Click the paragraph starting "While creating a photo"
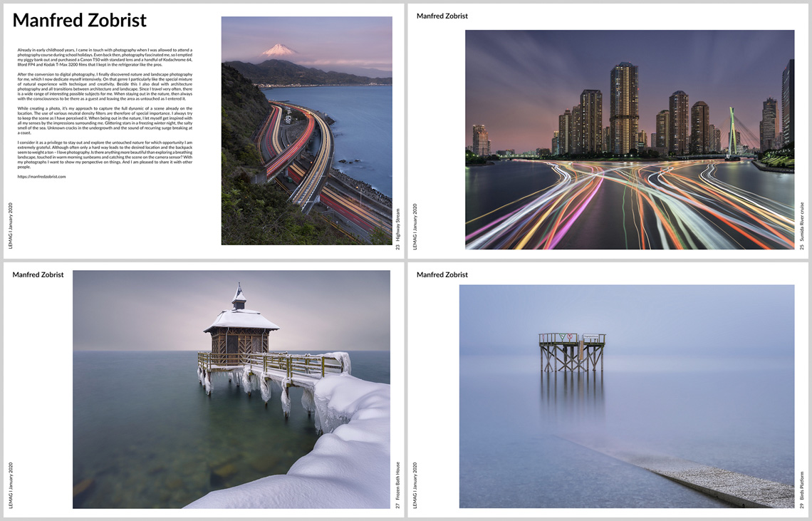Screen dimensions: 812x521 pos(105,120)
